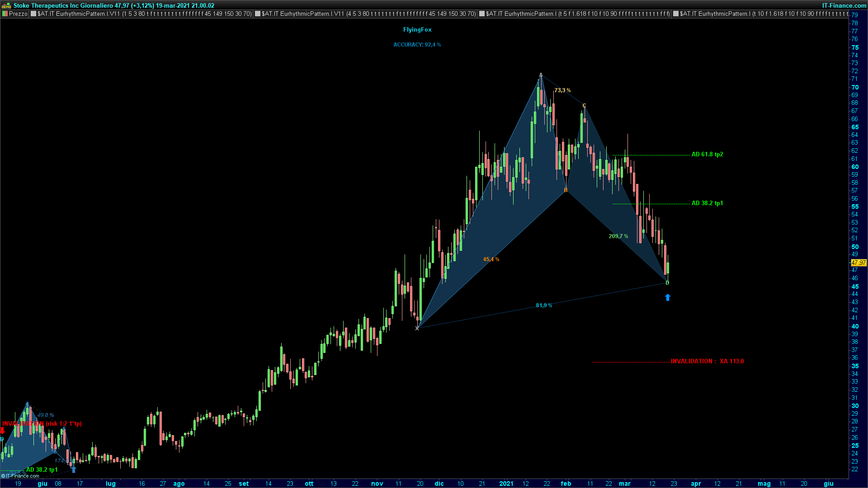Click the orange B point marker
This screenshot has height=488, width=868.
tap(566, 191)
